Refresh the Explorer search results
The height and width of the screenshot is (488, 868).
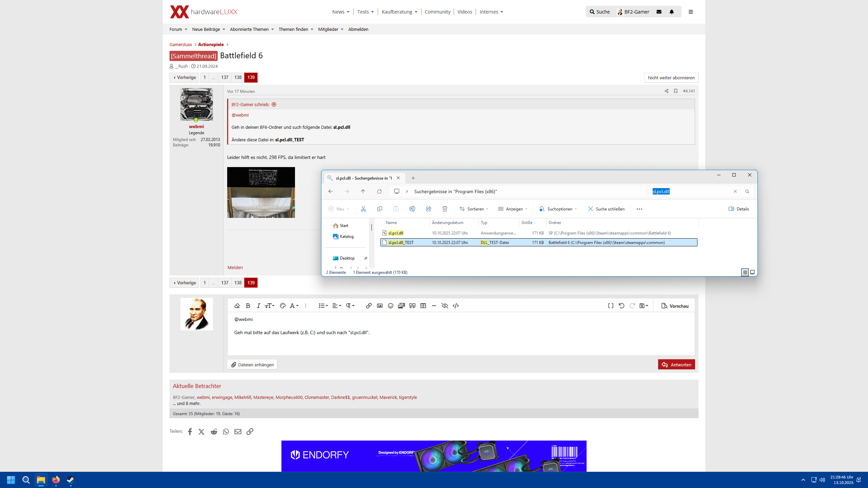coord(379,191)
